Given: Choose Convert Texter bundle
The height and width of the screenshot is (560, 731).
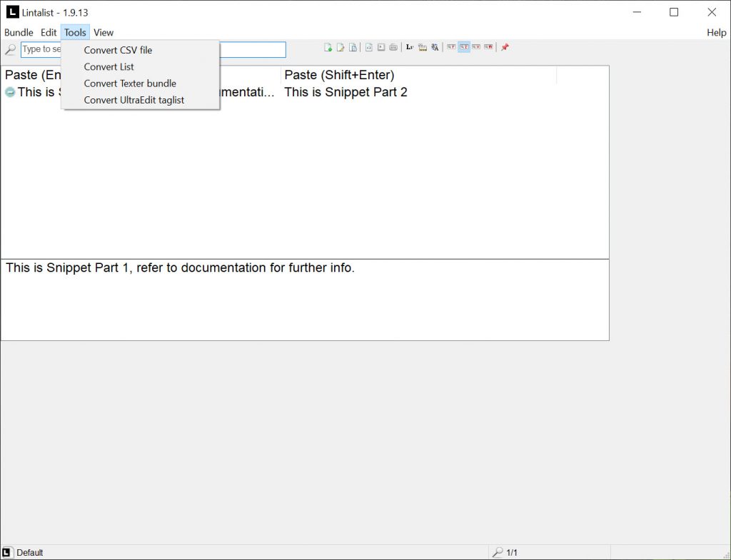Looking at the screenshot, I should coord(141,84).
